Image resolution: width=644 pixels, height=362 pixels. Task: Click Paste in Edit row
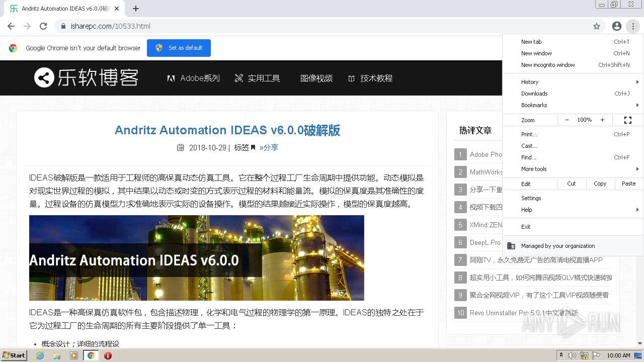tap(629, 184)
